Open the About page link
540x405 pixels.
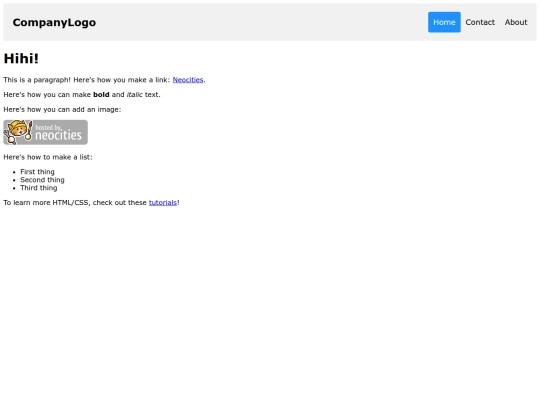click(x=516, y=22)
